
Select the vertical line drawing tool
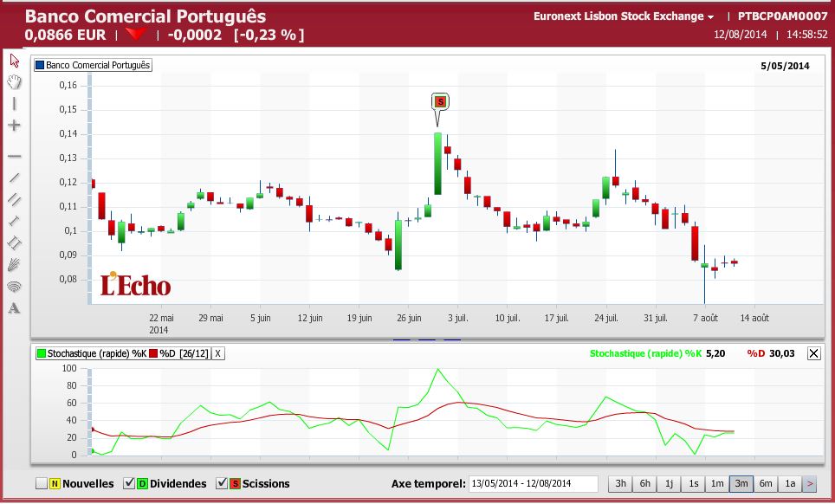pyautogui.click(x=15, y=104)
